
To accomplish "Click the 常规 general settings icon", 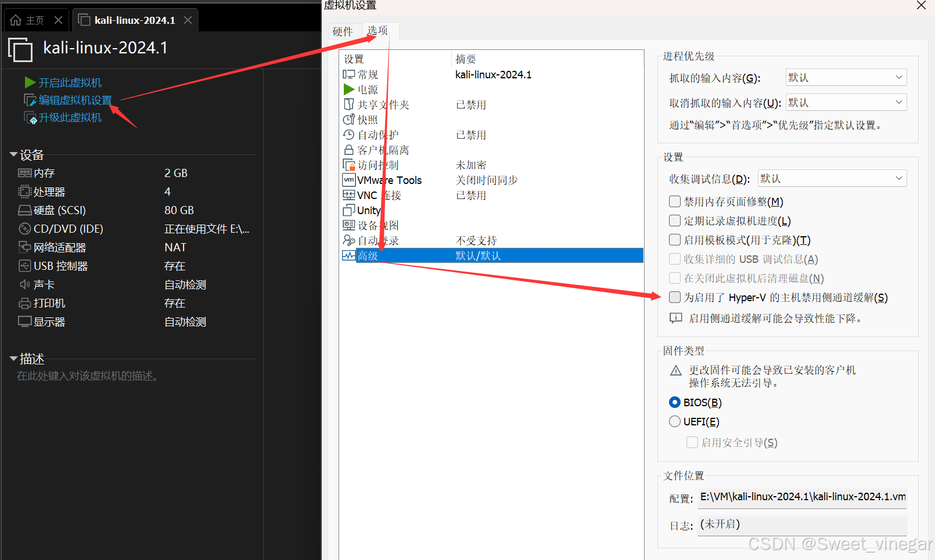I will pos(348,74).
